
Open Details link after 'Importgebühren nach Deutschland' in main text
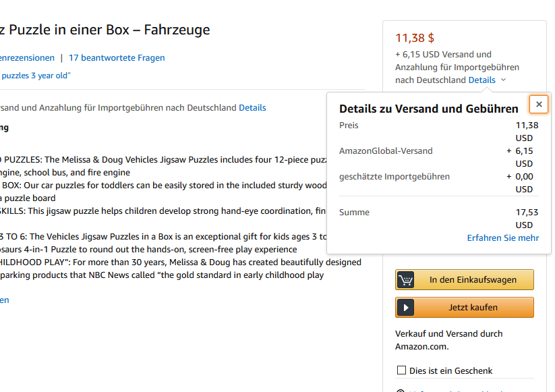(252, 107)
